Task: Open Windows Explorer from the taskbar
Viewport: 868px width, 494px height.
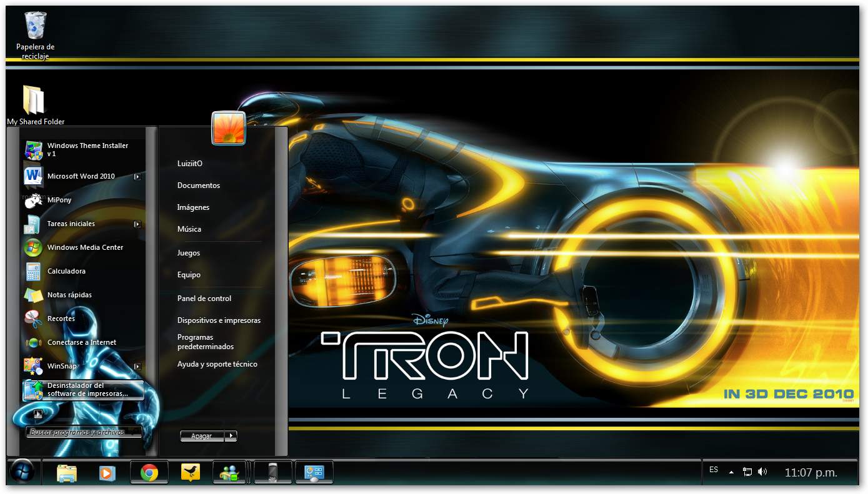Action: coord(67,473)
